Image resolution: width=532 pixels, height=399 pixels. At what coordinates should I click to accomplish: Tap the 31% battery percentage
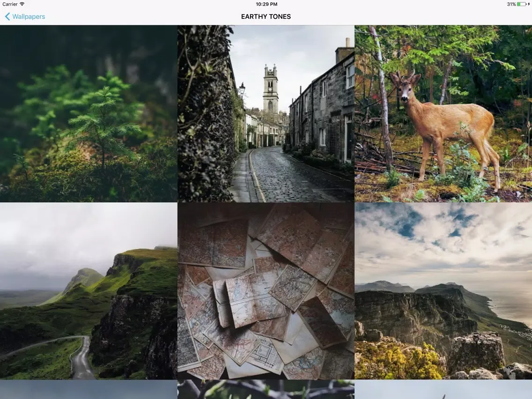pos(511,4)
